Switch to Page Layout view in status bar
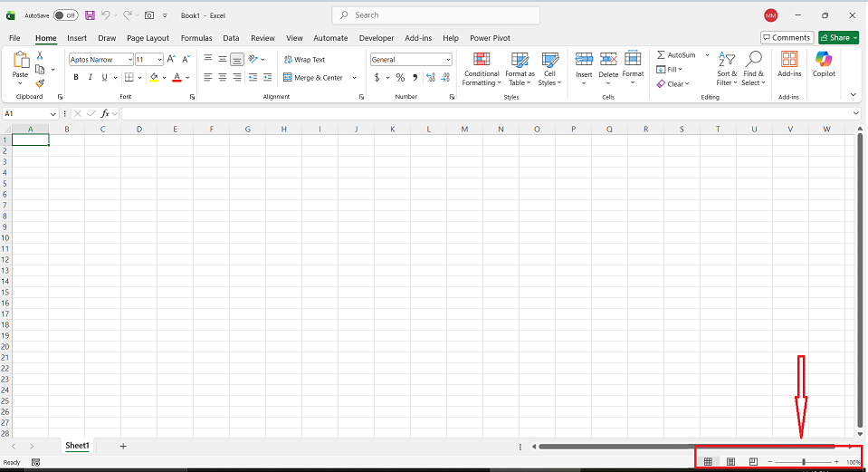868x472 pixels. 730,461
